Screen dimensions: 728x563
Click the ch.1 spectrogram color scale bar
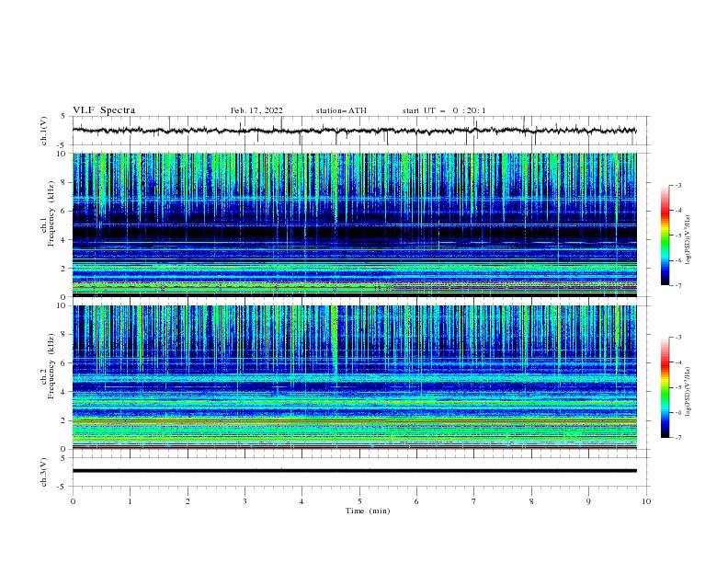pyautogui.click(x=665, y=236)
